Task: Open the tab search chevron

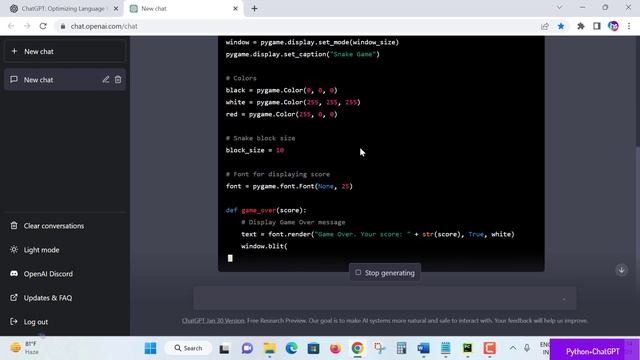Action: [x=560, y=7]
